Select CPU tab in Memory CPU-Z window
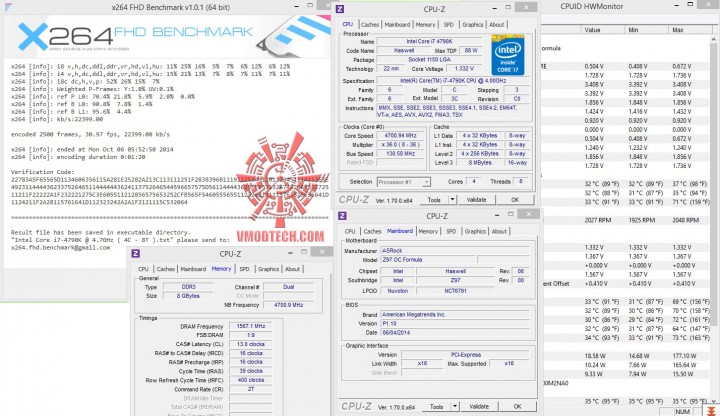Screen dimensions: 720x416 pos(143,269)
